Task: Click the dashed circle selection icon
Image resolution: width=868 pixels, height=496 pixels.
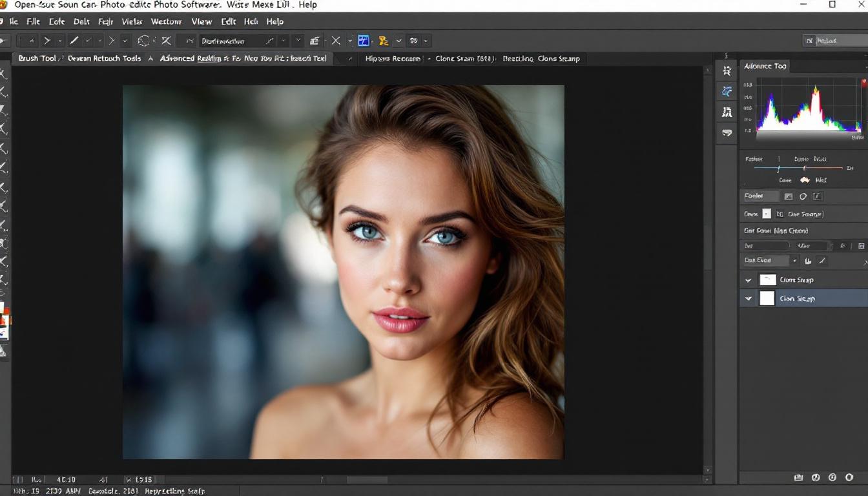Action: coord(143,41)
